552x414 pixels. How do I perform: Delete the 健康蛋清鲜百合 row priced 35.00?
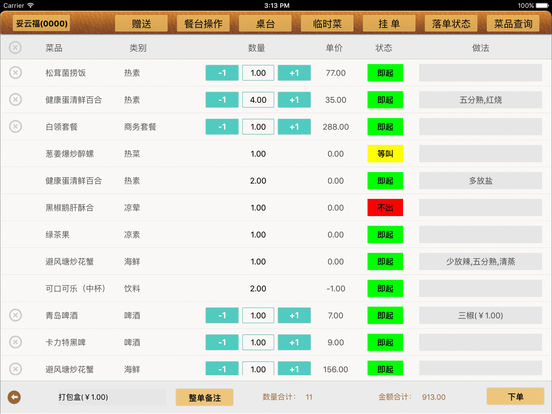(x=15, y=100)
